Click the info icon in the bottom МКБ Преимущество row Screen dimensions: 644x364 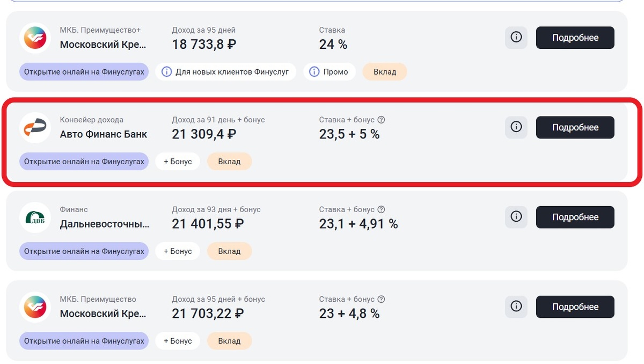tap(516, 307)
